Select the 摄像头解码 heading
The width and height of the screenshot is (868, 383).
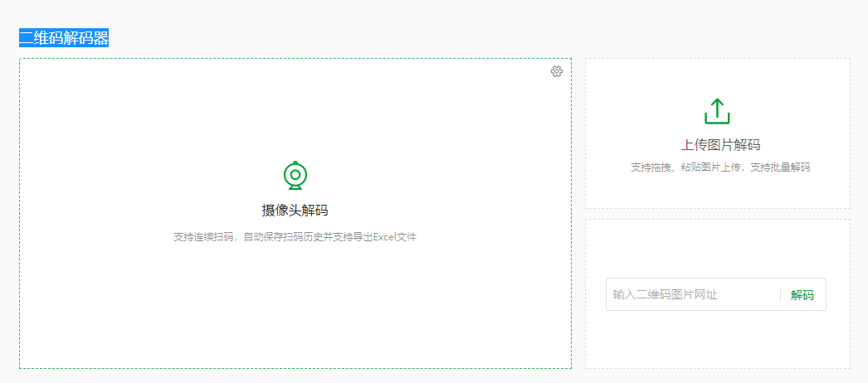(x=295, y=211)
